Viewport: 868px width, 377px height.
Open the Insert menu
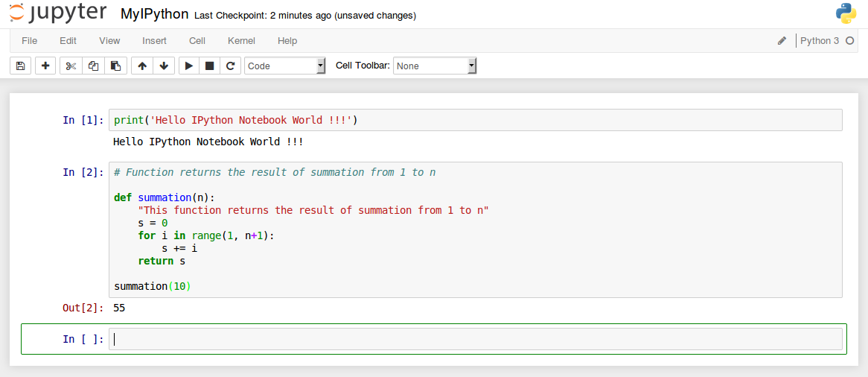[154, 40]
